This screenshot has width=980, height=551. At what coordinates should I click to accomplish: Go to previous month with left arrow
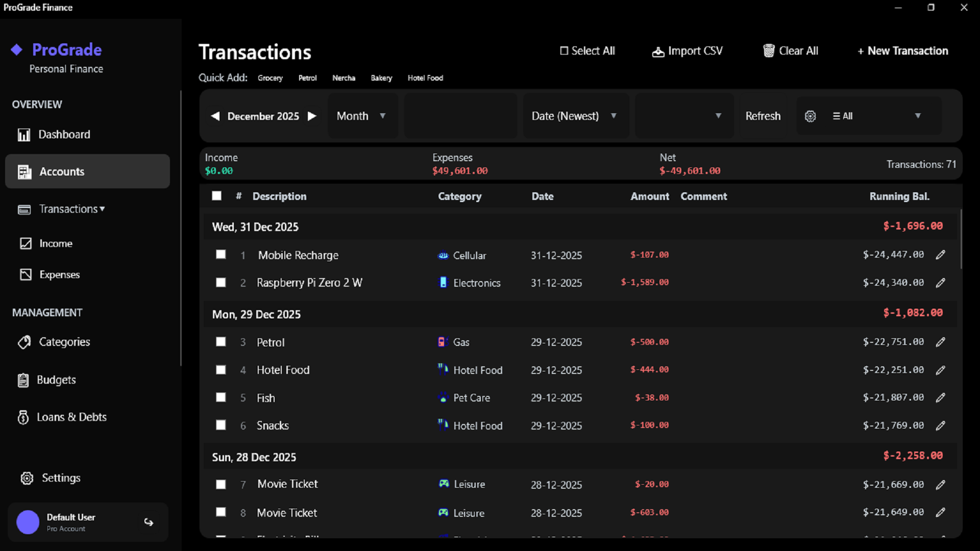pyautogui.click(x=215, y=116)
